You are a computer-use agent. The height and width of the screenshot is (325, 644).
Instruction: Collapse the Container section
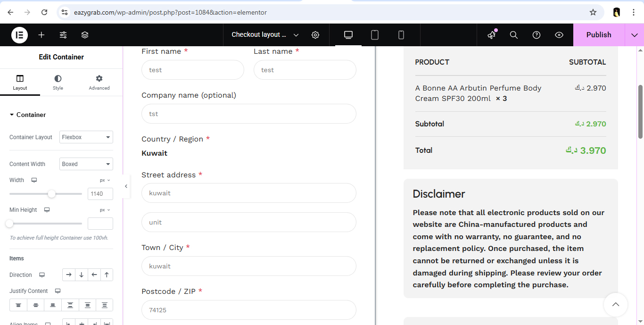pos(28,115)
